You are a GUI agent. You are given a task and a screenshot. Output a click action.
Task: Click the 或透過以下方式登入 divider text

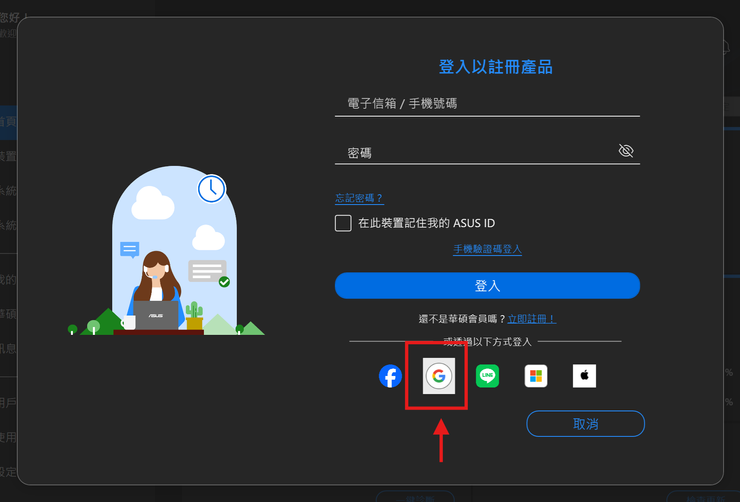pyautogui.click(x=487, y=341)
